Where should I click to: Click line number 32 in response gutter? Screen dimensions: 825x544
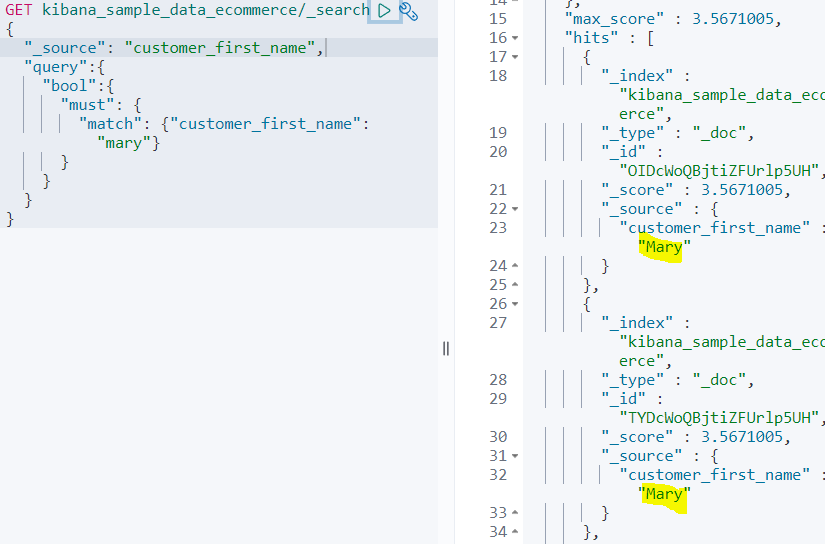(498, 475)
